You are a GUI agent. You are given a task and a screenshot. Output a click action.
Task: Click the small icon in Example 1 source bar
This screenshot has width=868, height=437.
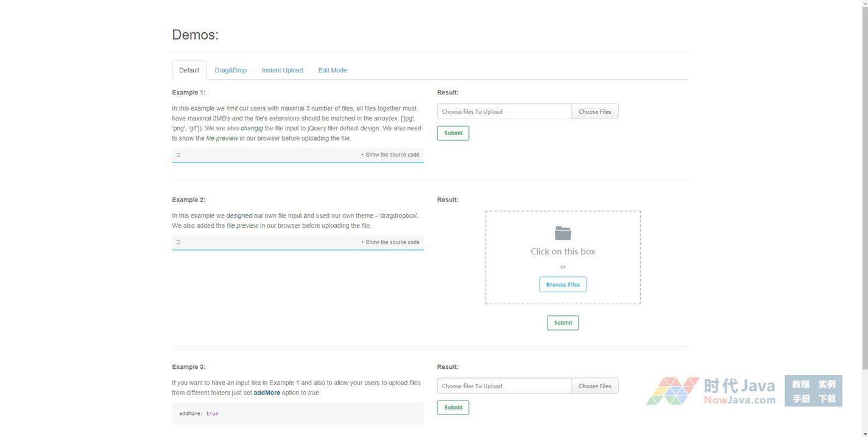coord(178,155)
